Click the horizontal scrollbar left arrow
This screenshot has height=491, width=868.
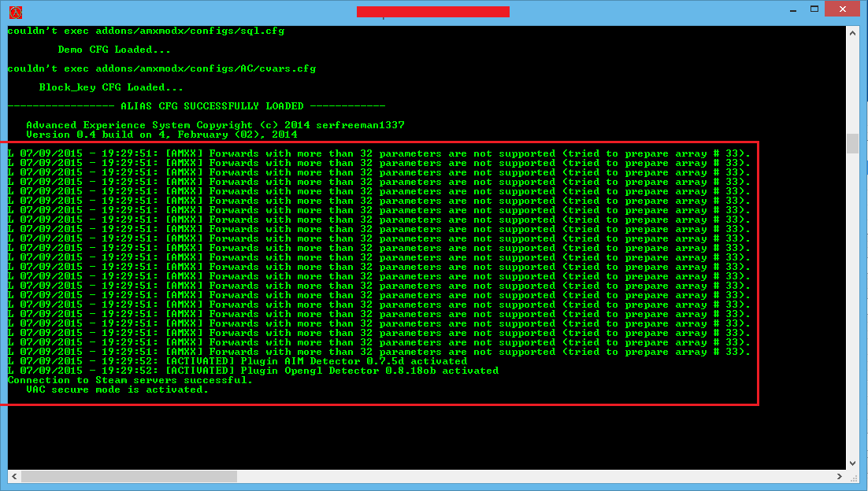pos(14,476)
